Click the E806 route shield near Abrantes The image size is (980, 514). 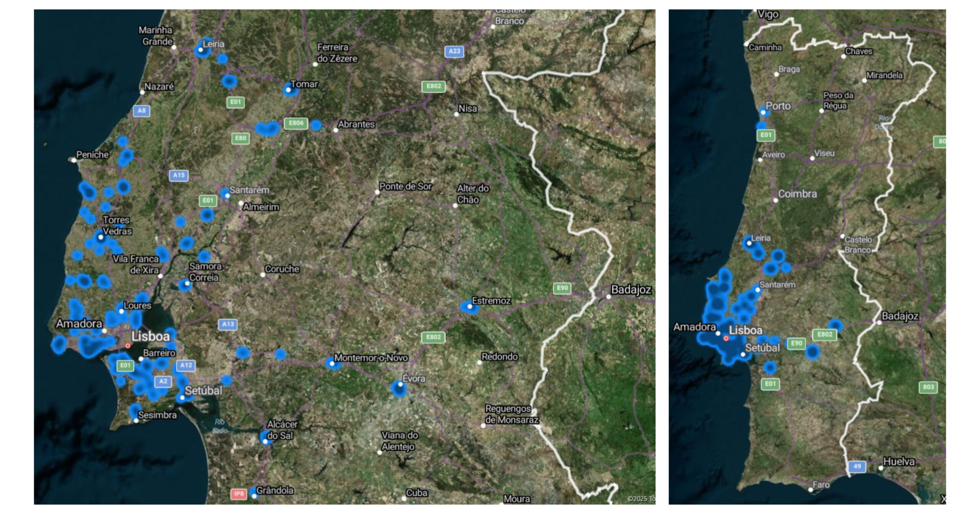pos(296,123)
